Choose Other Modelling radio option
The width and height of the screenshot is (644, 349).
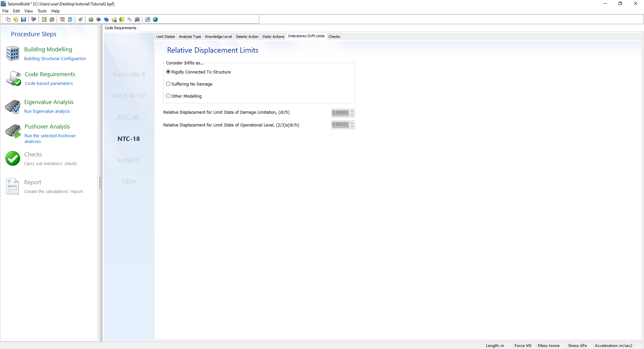click(x=168, y=96)
